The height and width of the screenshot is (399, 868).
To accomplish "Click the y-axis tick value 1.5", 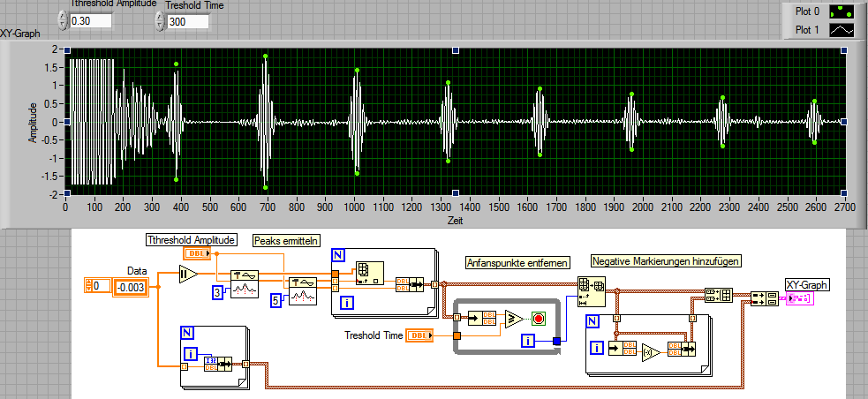I will coord(51,67).
